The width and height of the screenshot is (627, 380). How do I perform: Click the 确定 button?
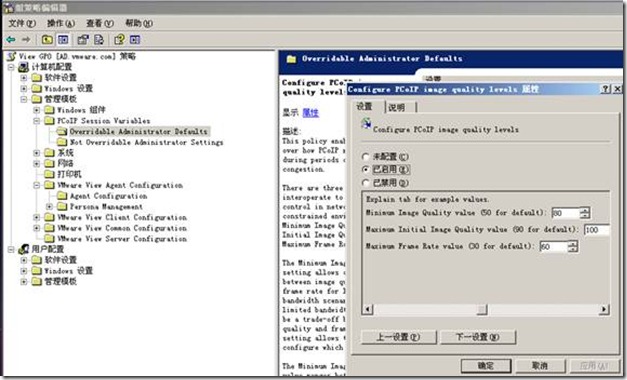(x=486, y=366)
